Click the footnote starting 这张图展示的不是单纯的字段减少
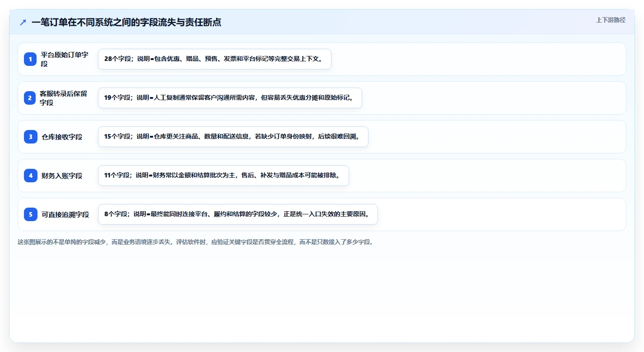Image resolution: width=644 pixels, height=352 pixels. click(x=196, y=242)
